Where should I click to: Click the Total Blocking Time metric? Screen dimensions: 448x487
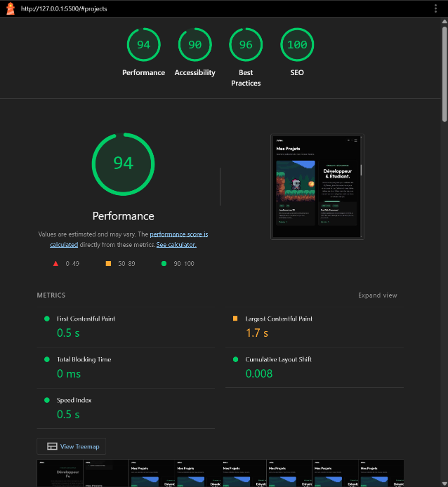84,360
